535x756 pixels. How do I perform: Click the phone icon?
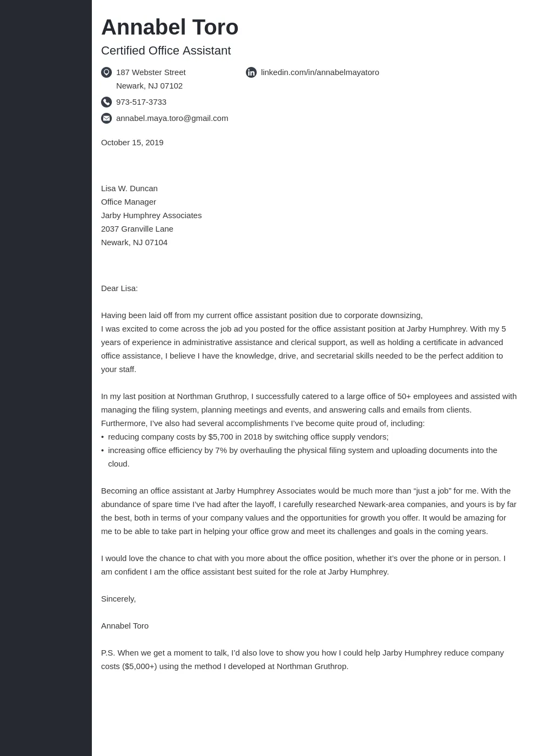[106, 102]
